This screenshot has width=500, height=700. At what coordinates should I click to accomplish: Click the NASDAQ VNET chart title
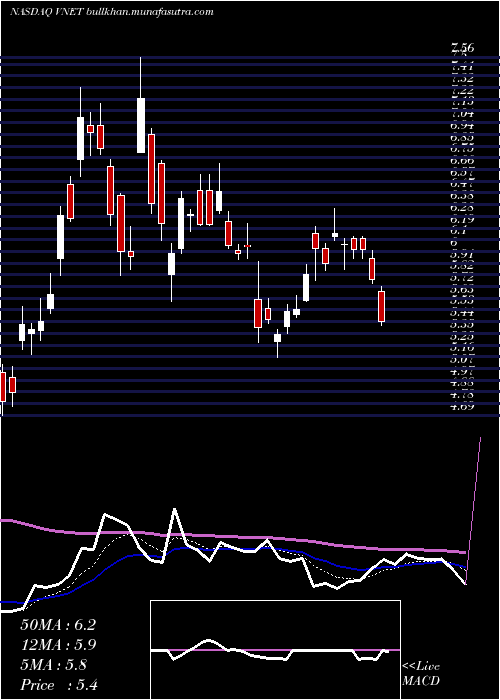(x=111, y=12)
